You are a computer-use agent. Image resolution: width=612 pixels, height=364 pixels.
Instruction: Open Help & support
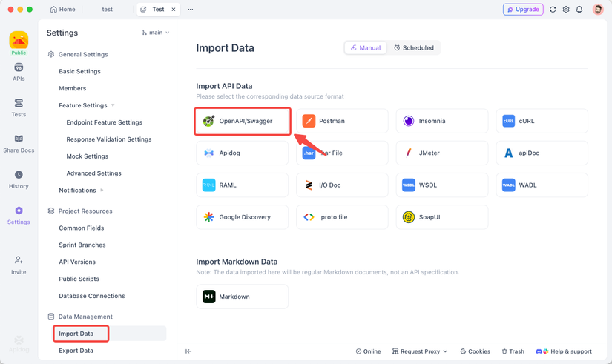[564, 351]
